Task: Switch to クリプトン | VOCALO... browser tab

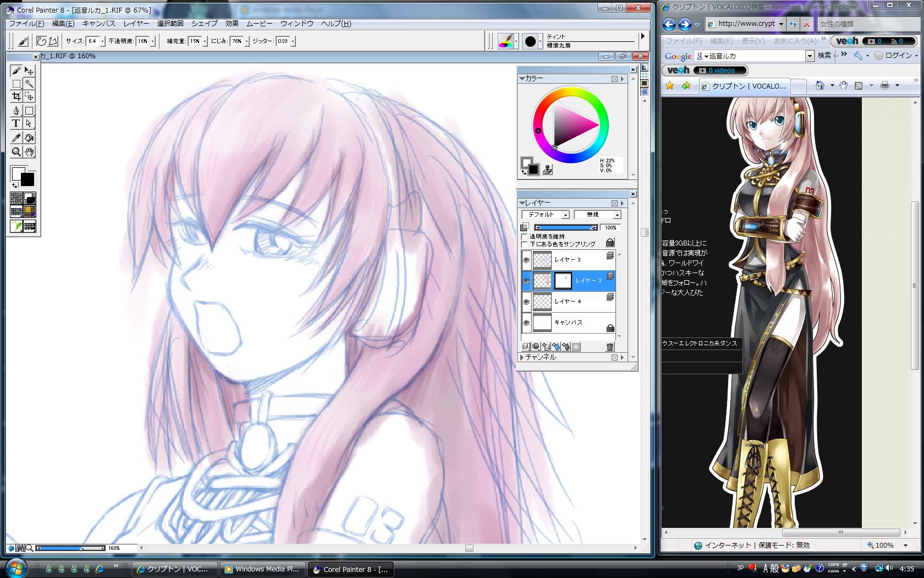Action: click(745, 86)
